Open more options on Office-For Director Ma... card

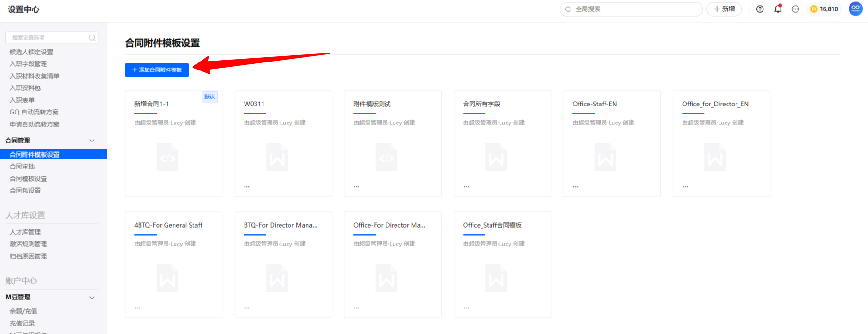[x=357, y=308]
